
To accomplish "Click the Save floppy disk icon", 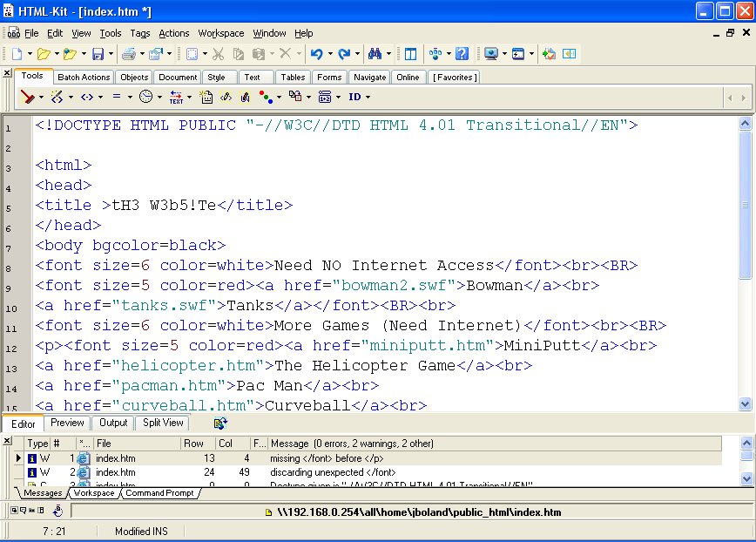I will click(x=98, y=53).
